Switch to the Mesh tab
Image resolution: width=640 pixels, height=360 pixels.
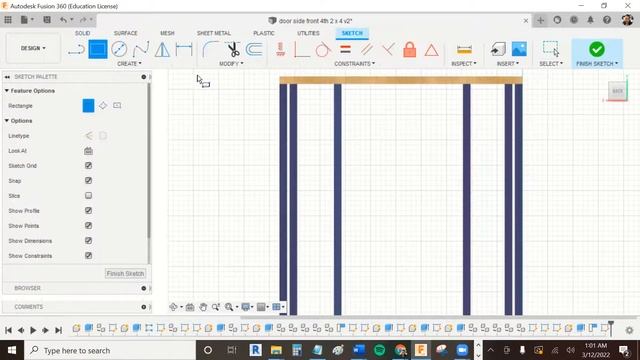(x=167, y=33)
